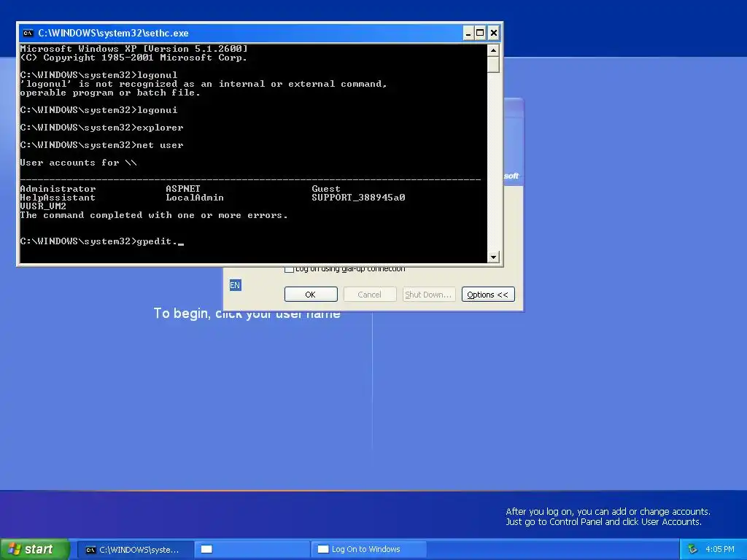747x560 pixels.
Task: Minimize the sethc.exe command window
Action: (x=468, y=33)
